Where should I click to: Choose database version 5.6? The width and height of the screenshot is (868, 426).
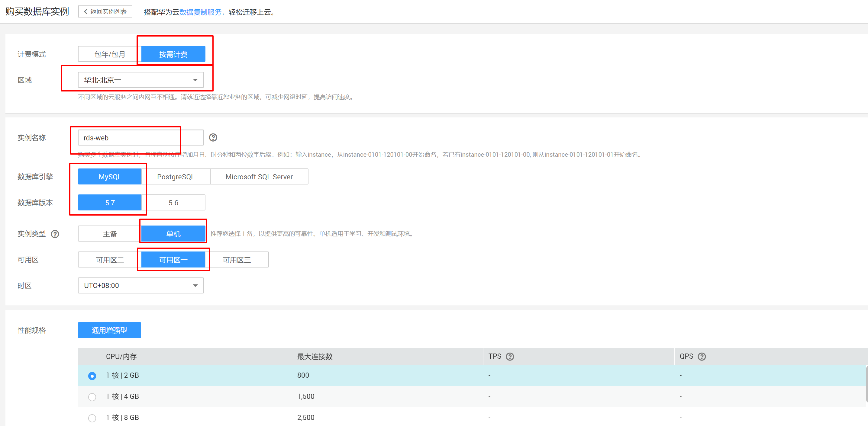click(173, 203)
